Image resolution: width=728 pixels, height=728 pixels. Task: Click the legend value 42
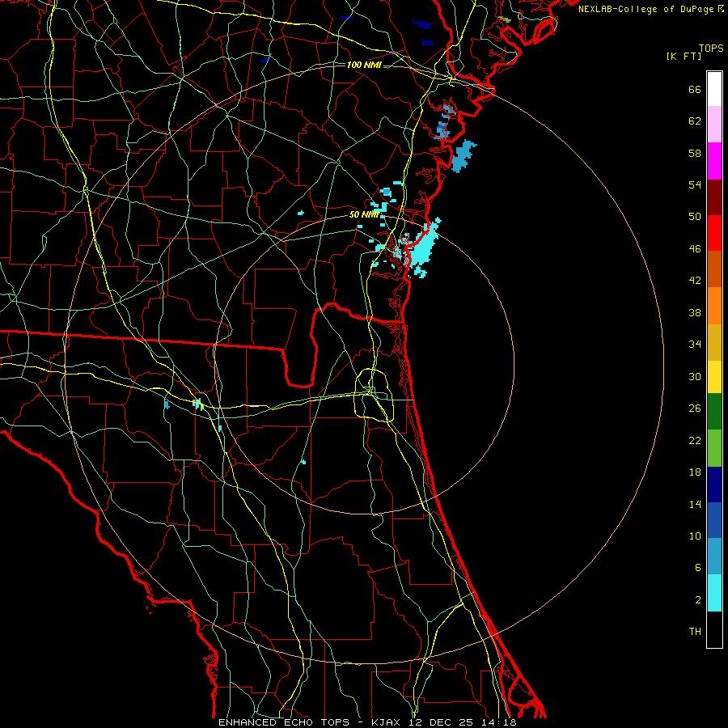(x=695, y=281)
